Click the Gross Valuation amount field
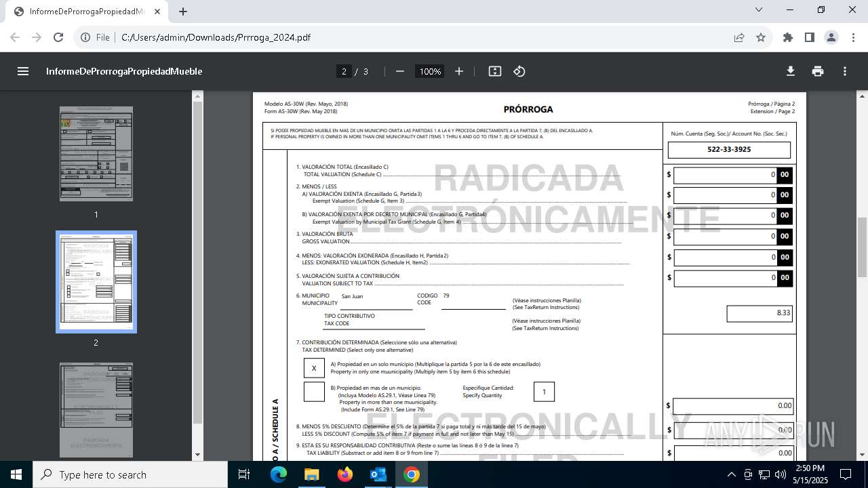The width and height of the screenshot is (868, 488). tap(732, 237)
